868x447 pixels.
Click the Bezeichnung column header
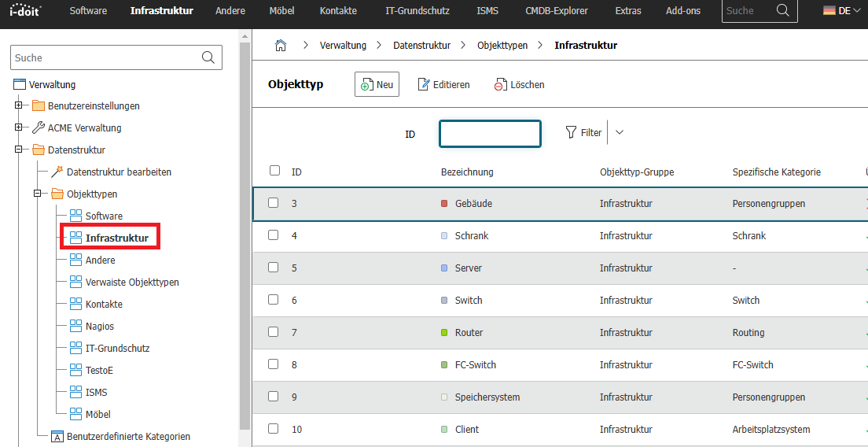467,172
